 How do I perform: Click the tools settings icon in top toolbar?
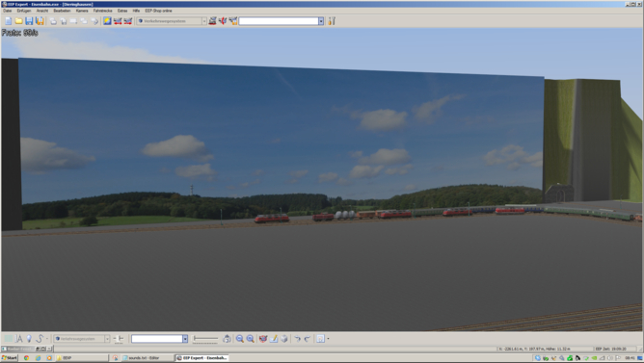[x=332, y=21]
